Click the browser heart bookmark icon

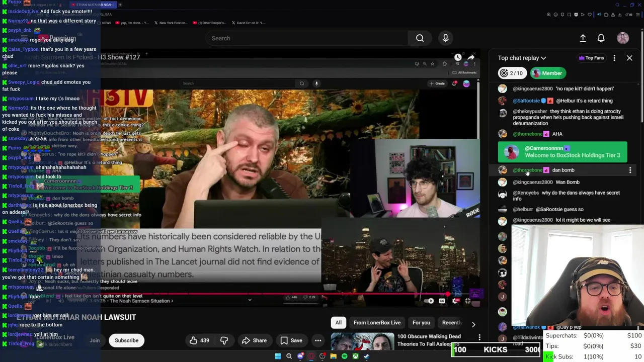pos(590,15)
